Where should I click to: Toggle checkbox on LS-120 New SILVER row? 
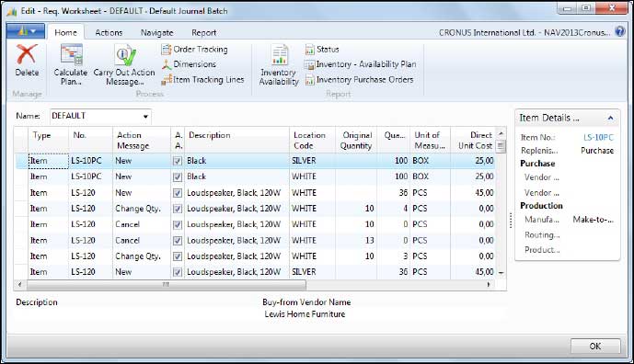(177, 272)
